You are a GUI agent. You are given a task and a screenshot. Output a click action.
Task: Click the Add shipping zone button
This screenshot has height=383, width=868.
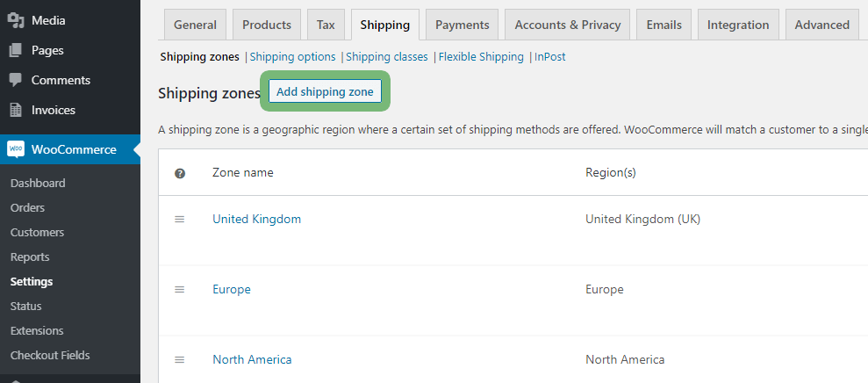[x=325, y=92]
